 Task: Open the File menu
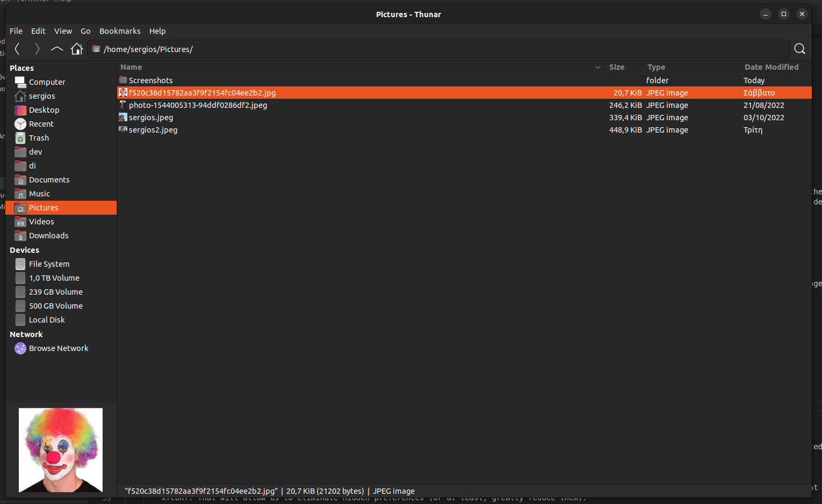(16, 31)
